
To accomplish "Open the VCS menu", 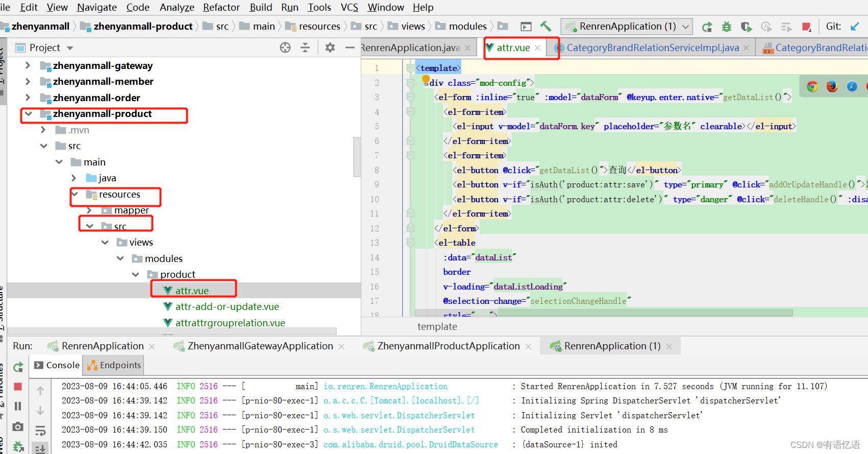I will click(x=350, y=7).
